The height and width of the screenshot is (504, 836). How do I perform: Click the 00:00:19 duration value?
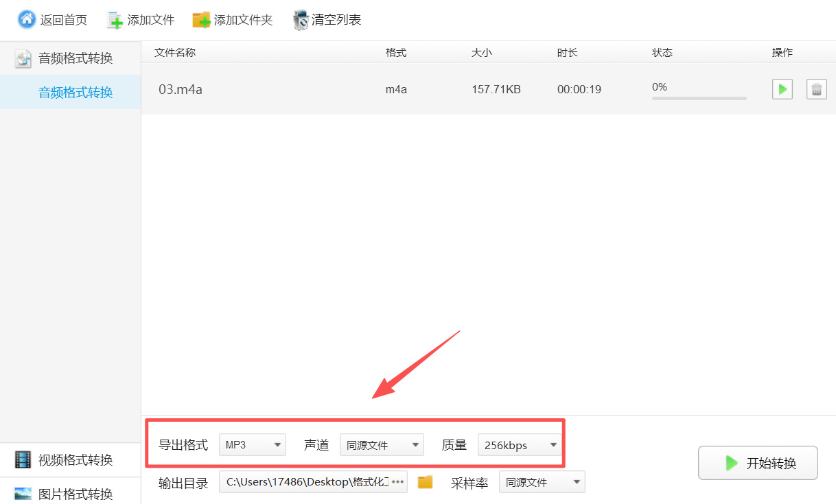[x=579, y=89]
